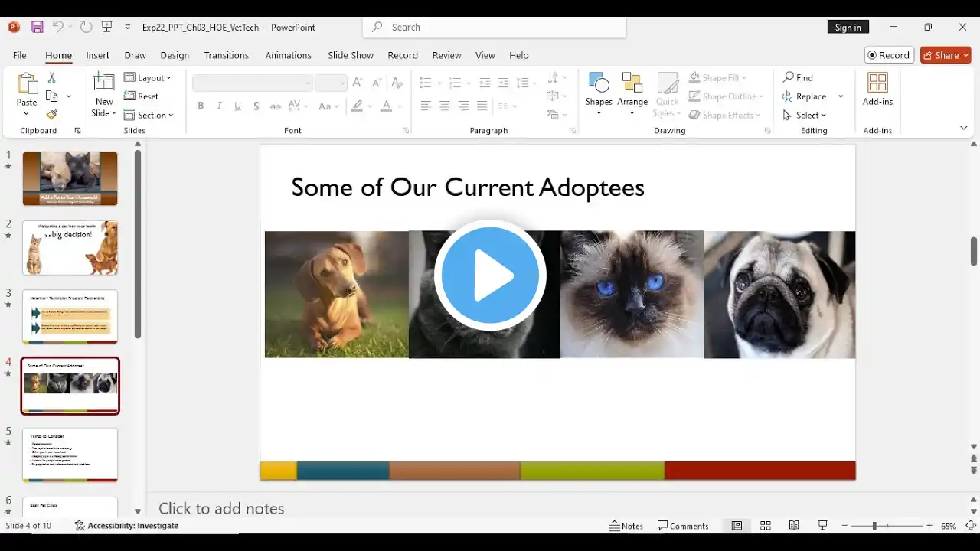Open the Transitions tab
The width and height of the screenshot is (980, 551).
226,55
